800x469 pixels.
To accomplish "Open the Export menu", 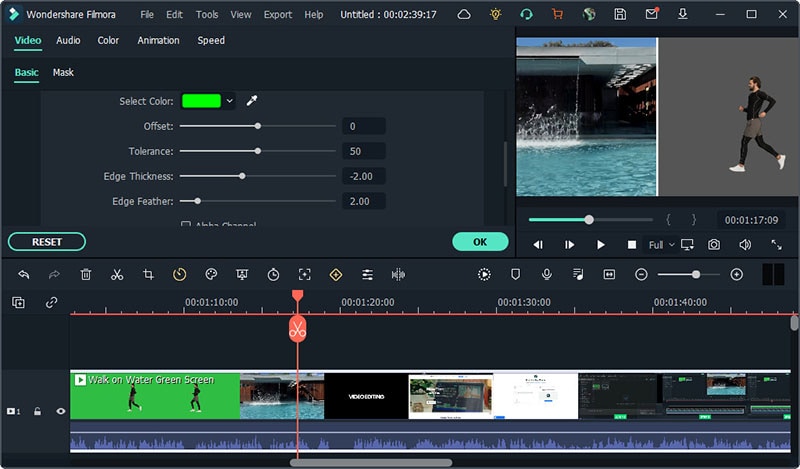I will click(278, 14).
